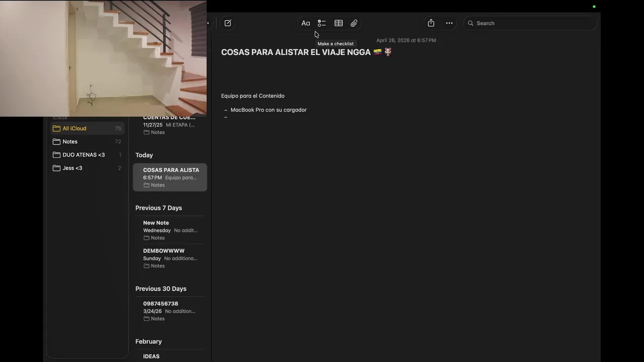644x362 pixels.
Task: Click the Previous 7 Days header
Action: click(158, 208)
